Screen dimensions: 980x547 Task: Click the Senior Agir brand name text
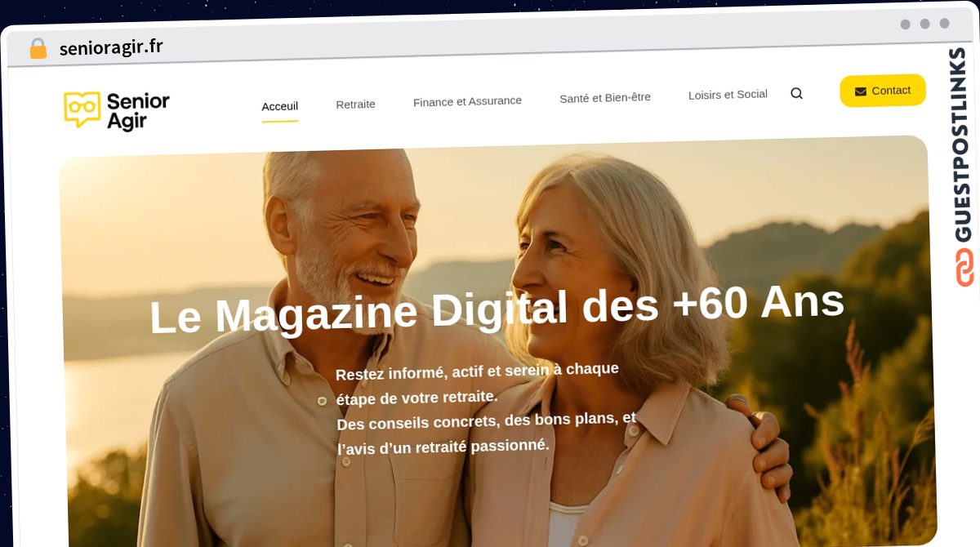[138, 111]
